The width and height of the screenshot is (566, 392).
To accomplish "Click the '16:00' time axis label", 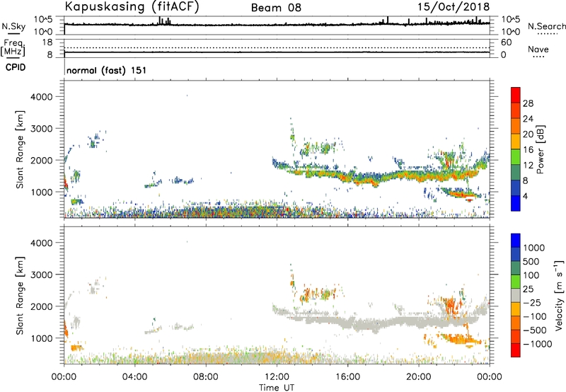I will [348, 377].
